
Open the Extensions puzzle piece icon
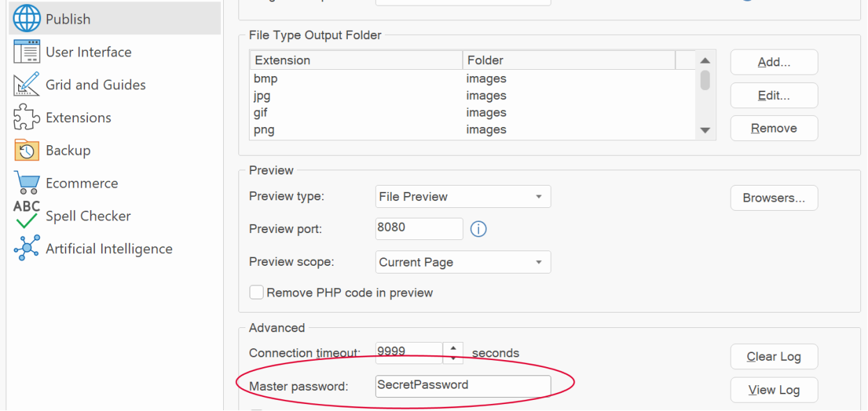click(26, 117)
